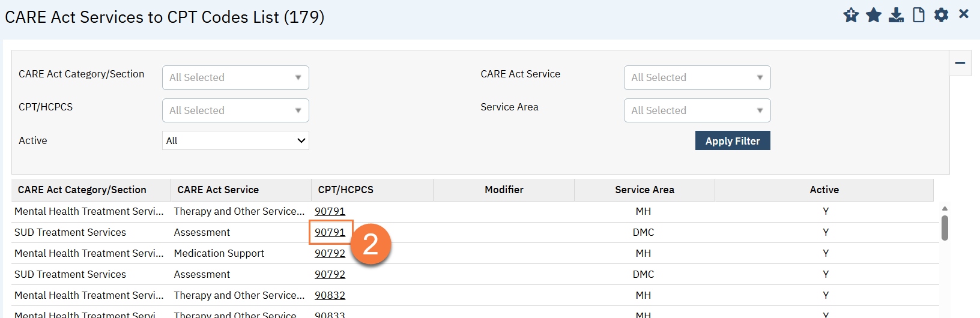
Task: Click the Apply Filter button
Action: pos(732,141)
